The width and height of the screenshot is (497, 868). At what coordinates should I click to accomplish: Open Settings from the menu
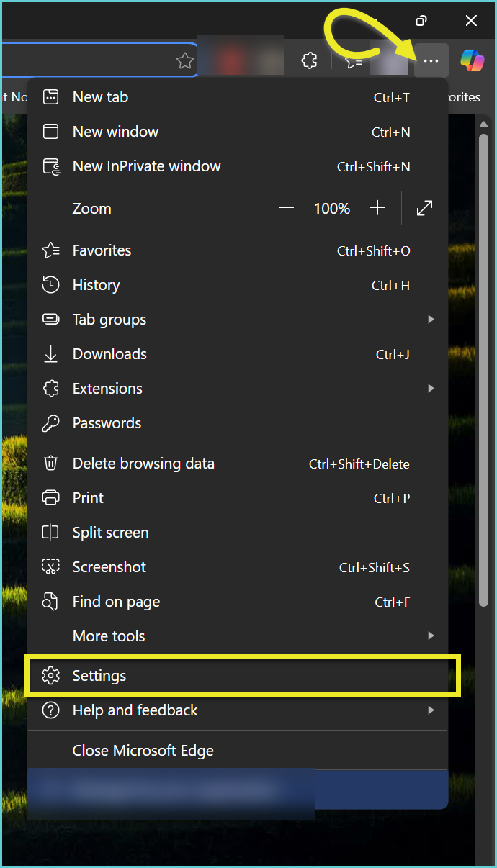tap(238, 676)
